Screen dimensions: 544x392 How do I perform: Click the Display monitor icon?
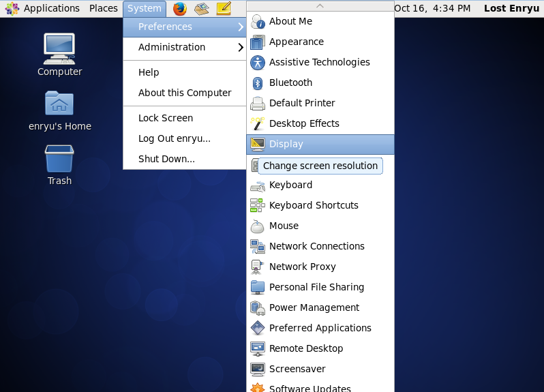[x=258, y=144]
